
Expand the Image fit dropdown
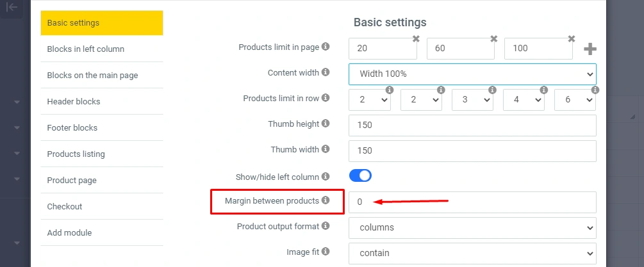472,253
